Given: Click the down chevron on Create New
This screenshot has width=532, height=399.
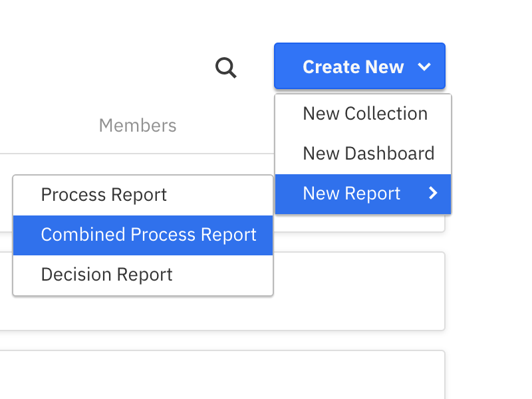Looking at the screenshot, I should coord(424,66).
